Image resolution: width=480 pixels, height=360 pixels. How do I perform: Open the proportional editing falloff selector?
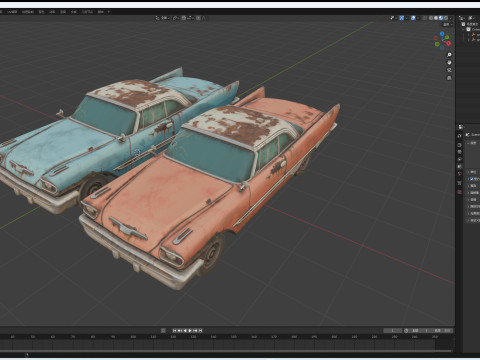click(203, 18)
